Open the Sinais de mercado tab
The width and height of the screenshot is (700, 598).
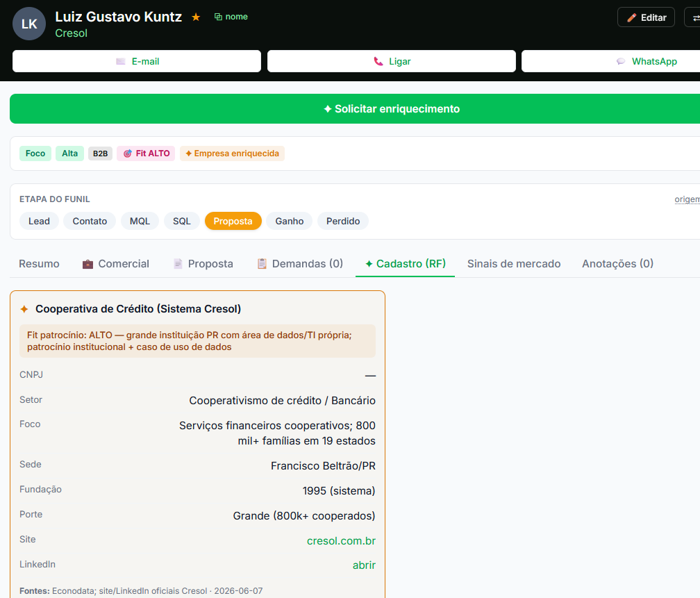point(514,263)
